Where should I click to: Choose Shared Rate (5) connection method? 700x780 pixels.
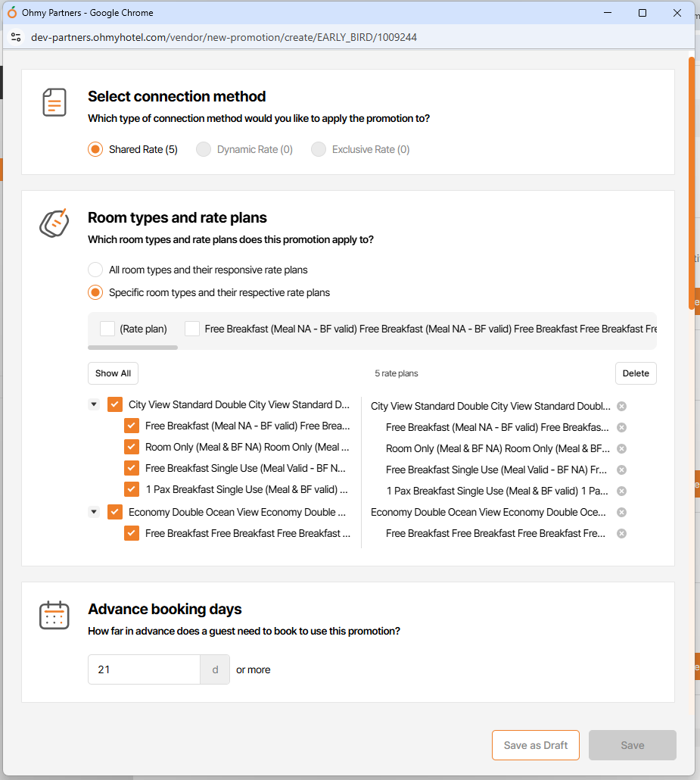pos(95,149)
